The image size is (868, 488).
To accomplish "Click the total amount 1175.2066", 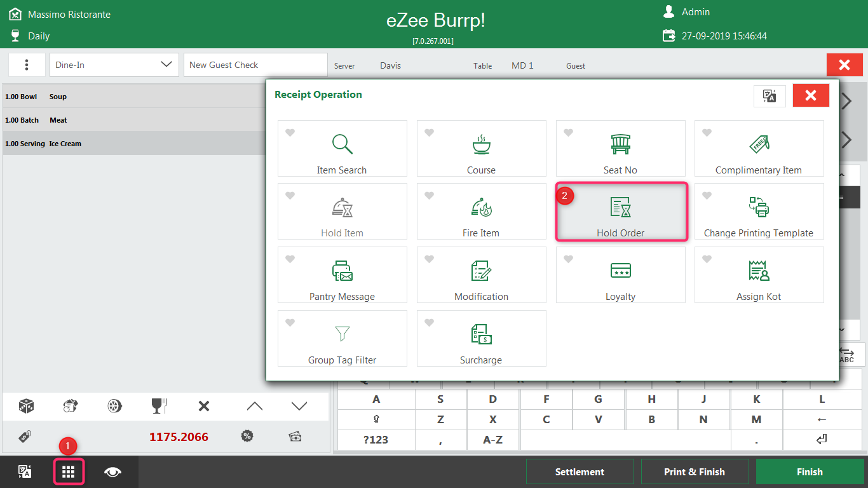I will tap(179, 437).
